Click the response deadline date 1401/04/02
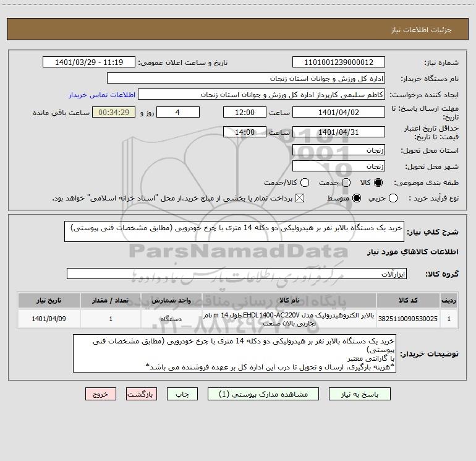 pyautogui.click(x=339, y=112)
